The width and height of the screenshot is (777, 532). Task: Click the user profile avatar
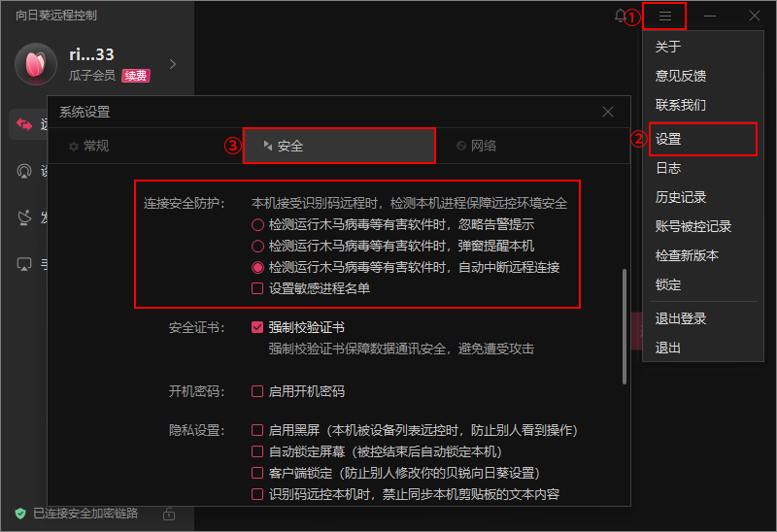pyautogui.click(x=36, y=64)
